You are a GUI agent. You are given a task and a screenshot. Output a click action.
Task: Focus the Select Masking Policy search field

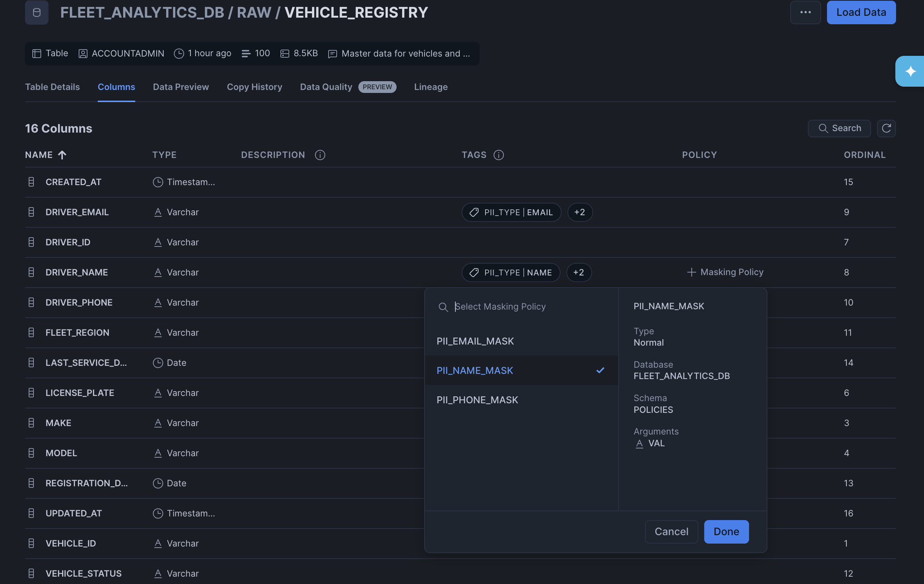pos(526,307)
